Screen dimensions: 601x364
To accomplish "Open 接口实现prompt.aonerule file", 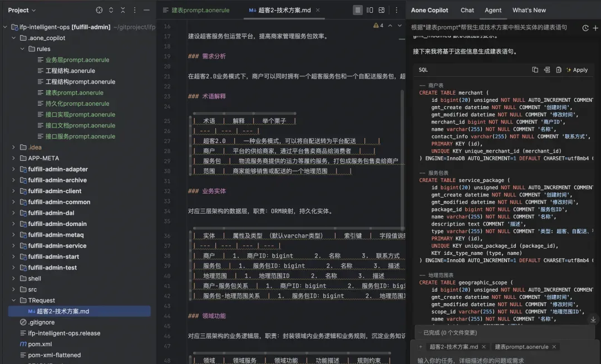I will [80, 115].
